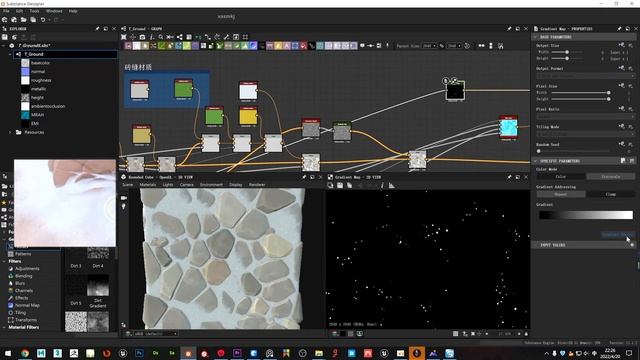Click the Windows Start button
The width and height of the screenshot is (640, 360).
tap(8, 353)
